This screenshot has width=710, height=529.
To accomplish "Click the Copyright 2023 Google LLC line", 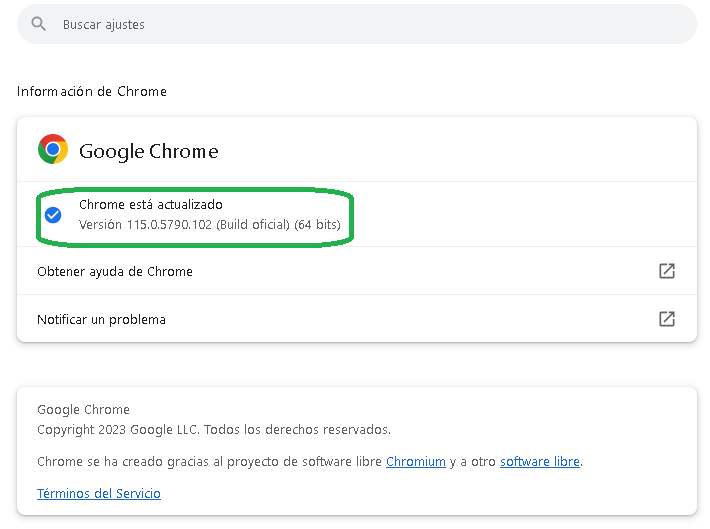I will (214, 429).
